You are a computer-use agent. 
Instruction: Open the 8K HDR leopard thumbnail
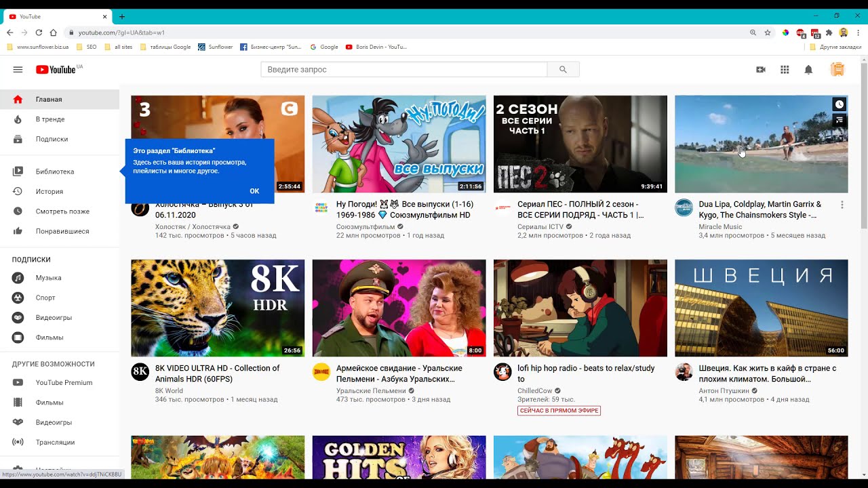(x=218, y=308)
